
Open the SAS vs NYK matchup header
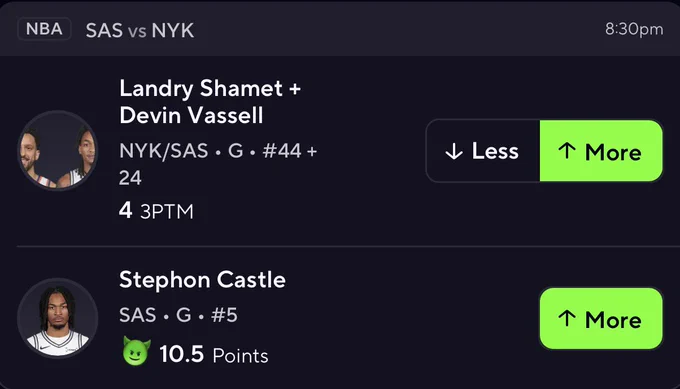[x=140, y=30]
